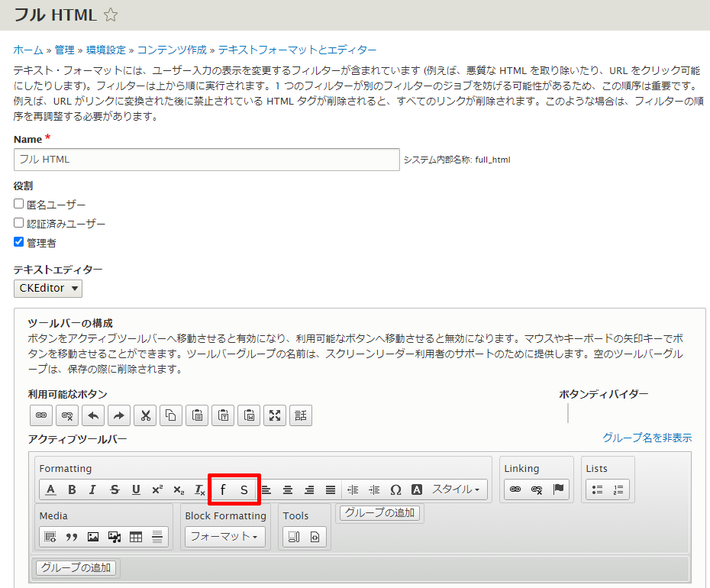Click the 'f' font button

(x=222, y=489)
